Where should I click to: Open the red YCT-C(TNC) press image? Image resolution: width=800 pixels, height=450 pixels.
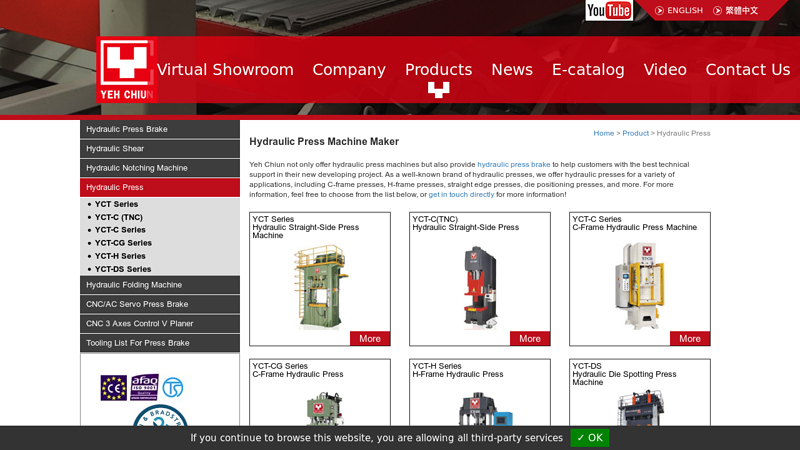(480, 287)
